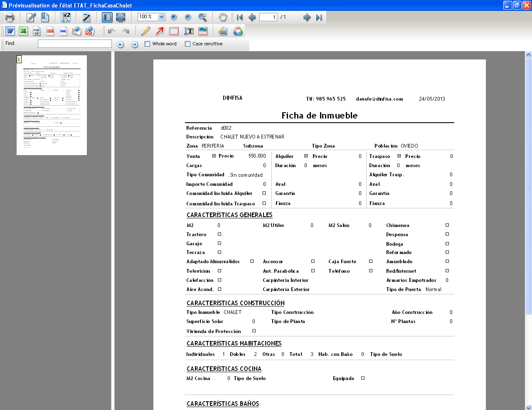
Task: Click the Redo annotation arrow
Action: pos(126,31)
